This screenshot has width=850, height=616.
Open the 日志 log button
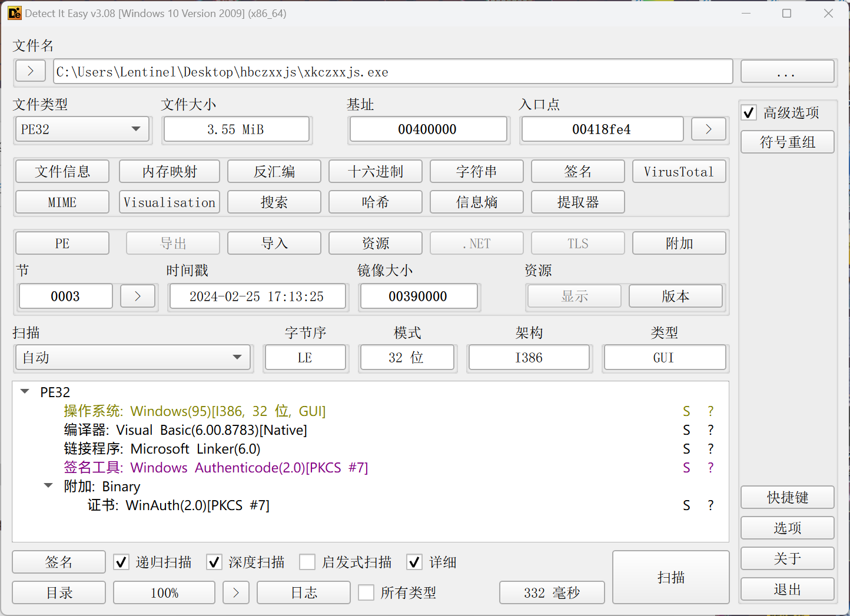pyautogui.click(x=304, y=592)
